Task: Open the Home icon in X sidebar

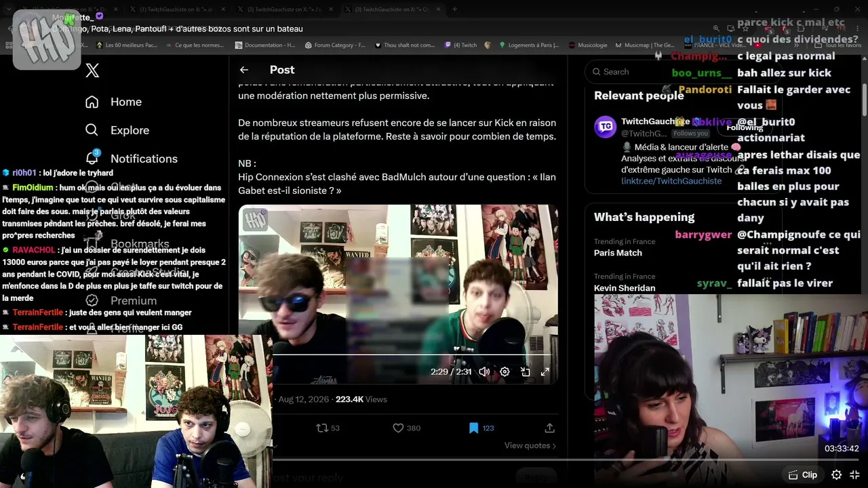Action: click(x=92, y=102)
